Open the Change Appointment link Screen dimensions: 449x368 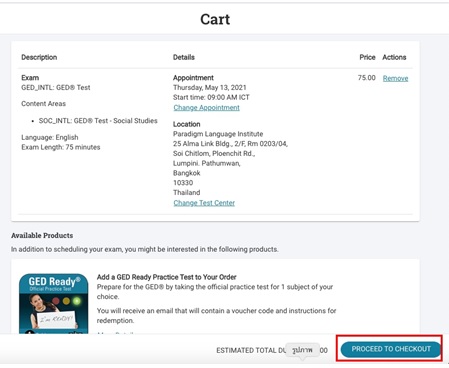pos(206,108)
